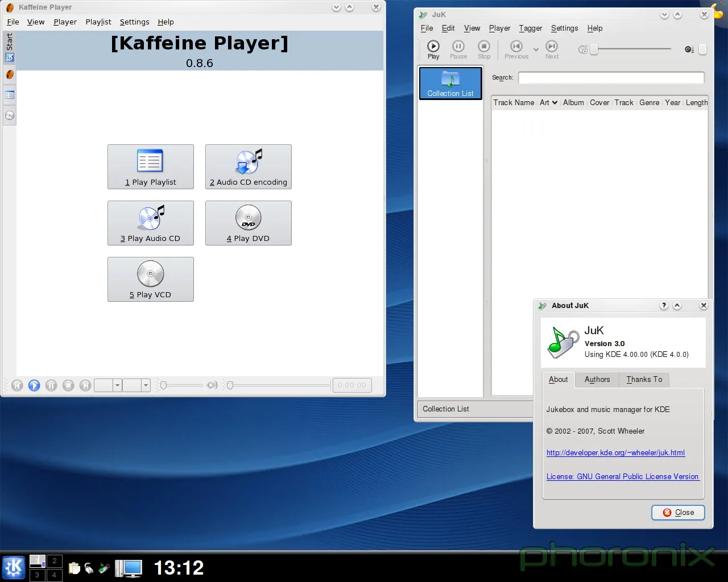
Task: Open the Tagger menu in JuK
Action: [x=531, y=28]
